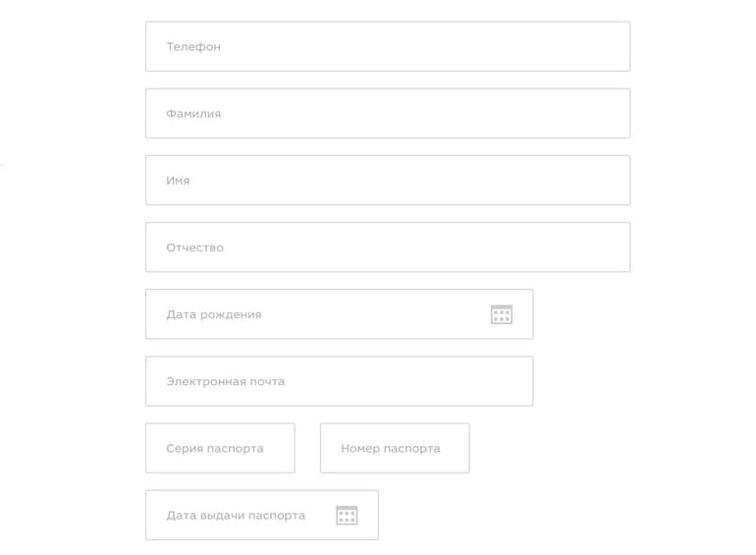Click the "Дата выдачи паспорта" placeholder text

pos(236,516)
